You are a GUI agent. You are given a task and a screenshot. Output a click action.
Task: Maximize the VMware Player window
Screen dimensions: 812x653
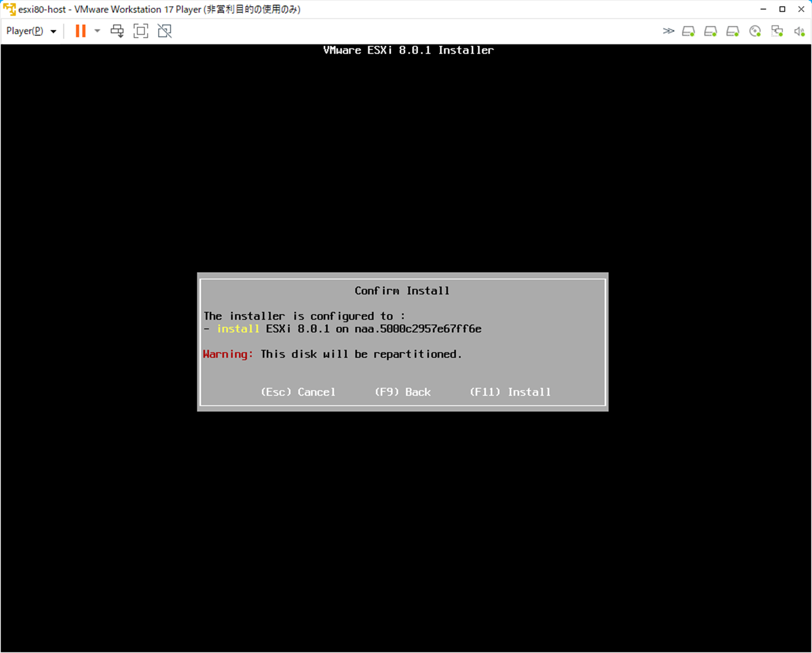[782, 9]
